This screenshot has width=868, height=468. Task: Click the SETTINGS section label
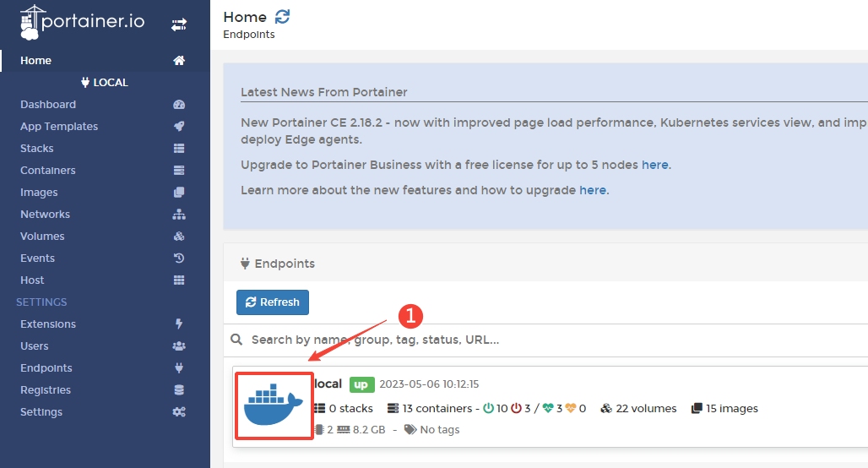coord(41,302)
